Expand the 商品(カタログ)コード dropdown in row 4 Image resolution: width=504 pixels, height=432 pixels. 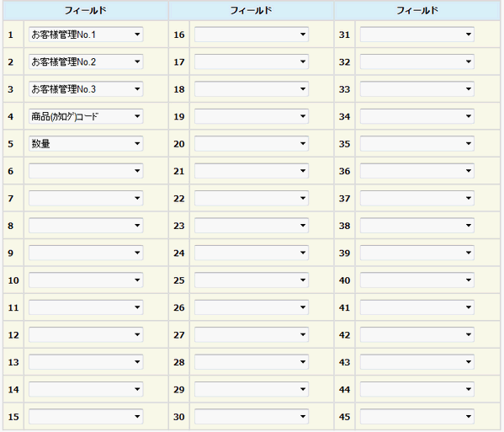86,116
